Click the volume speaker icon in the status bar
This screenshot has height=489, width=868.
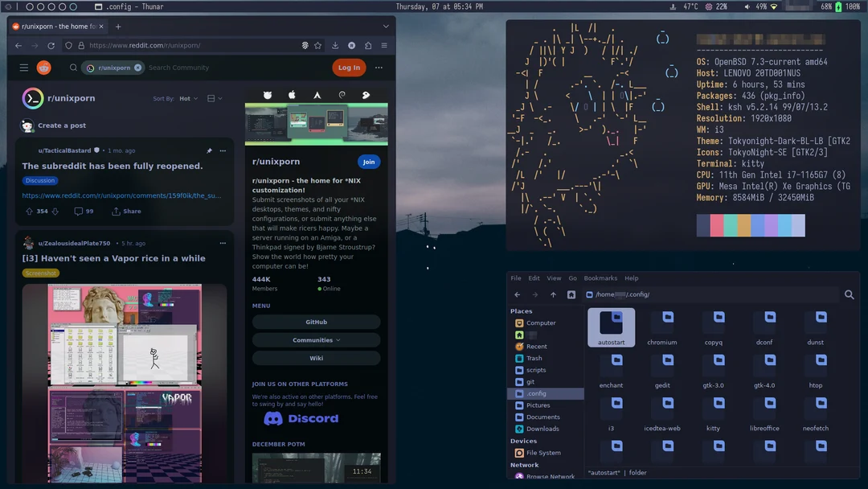747,6
